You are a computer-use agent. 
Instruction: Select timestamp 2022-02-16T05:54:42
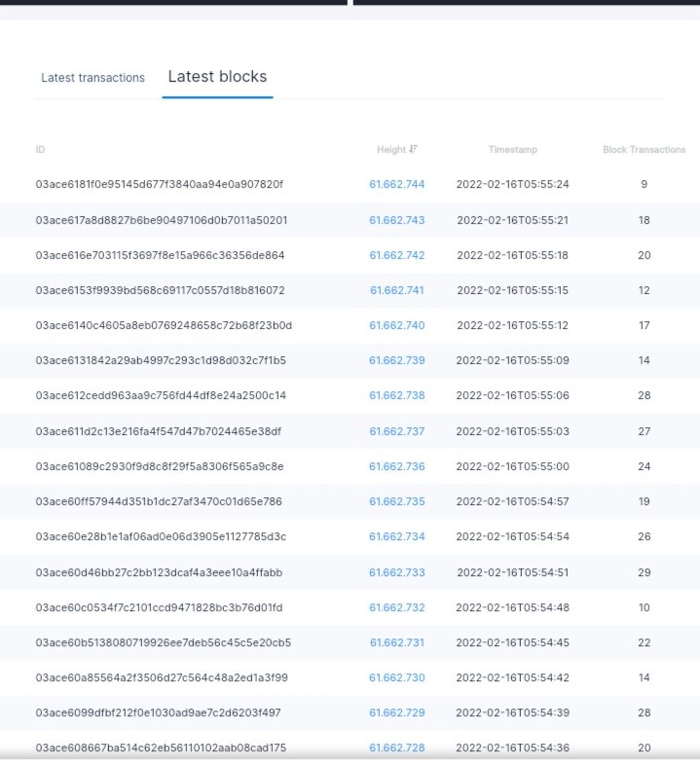512,678
